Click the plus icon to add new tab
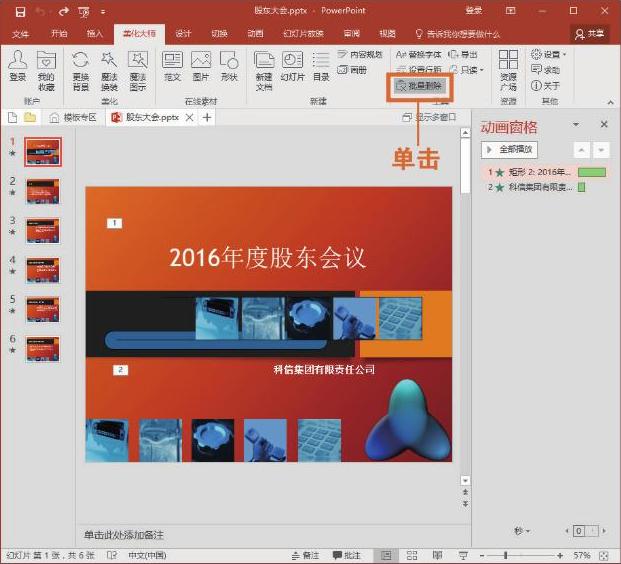621x564 pixels. coord(207,118)
